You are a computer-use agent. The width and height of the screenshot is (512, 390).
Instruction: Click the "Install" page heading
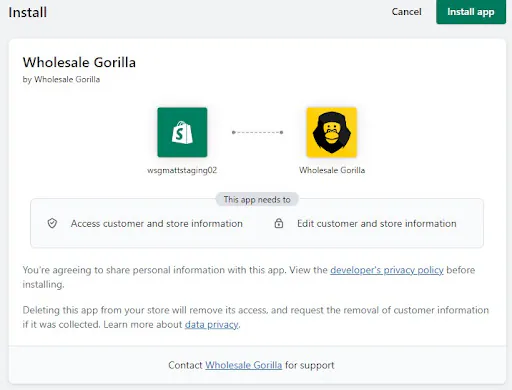(x=28, y=13)
